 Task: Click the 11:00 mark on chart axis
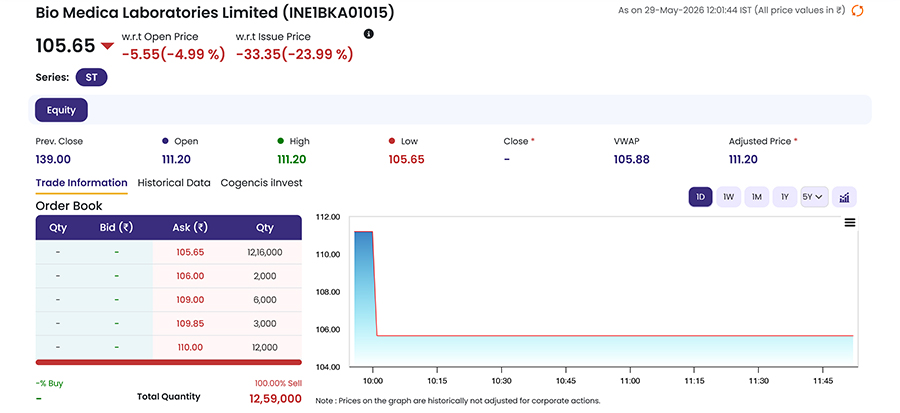[630, 381]
